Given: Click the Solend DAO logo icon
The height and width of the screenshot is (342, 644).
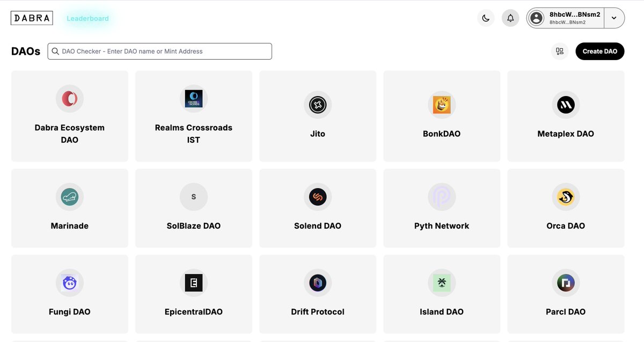Looking at the screenshot, I should point(318,197).
